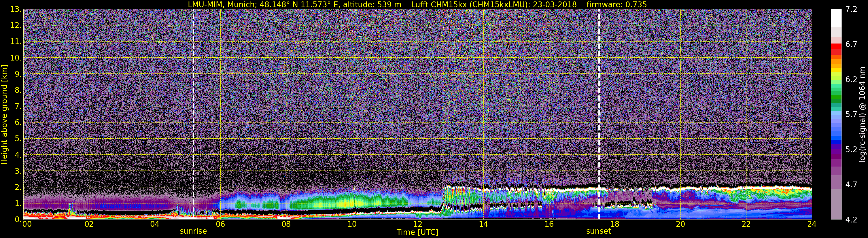Viewport: 868px width, 238px height.
Task: Click the '12.' height axis tick label
Action: point(16,25)
